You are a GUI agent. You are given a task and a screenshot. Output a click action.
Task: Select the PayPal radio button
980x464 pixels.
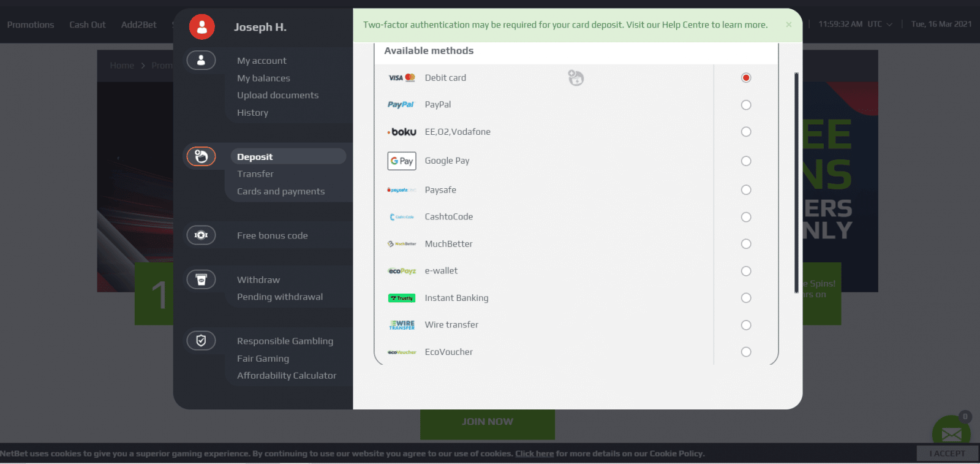(x=746, y=105)
